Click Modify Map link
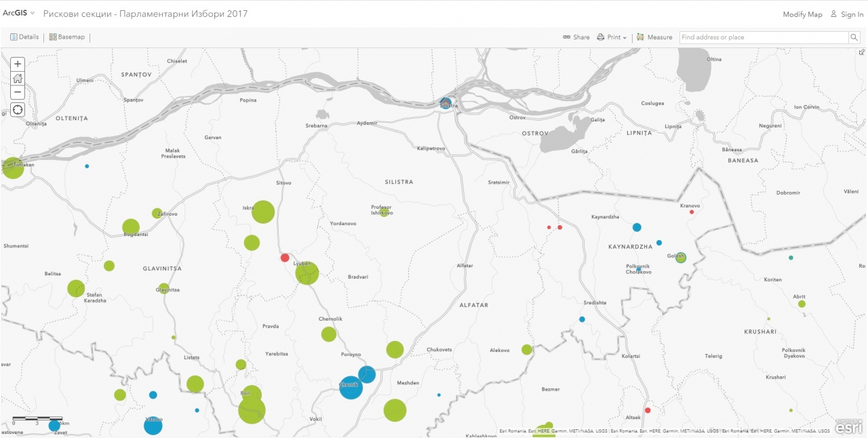Viewport: 868px width, 438px height. click(x=802, y=14)
